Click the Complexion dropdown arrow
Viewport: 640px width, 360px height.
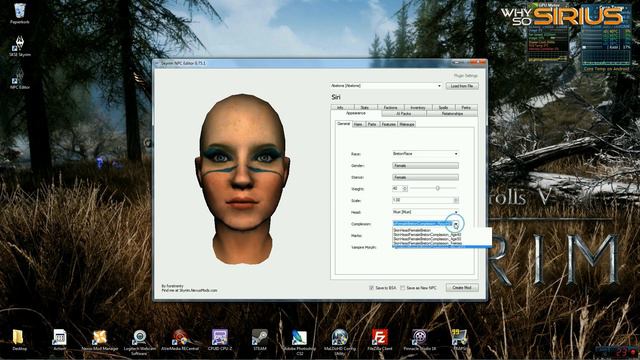456,224
